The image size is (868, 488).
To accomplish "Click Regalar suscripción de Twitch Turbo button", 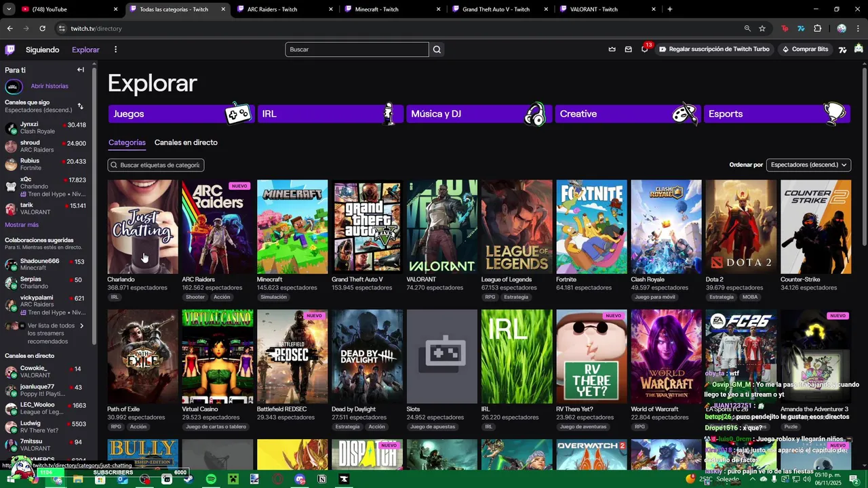I will (x=714, y=49).
